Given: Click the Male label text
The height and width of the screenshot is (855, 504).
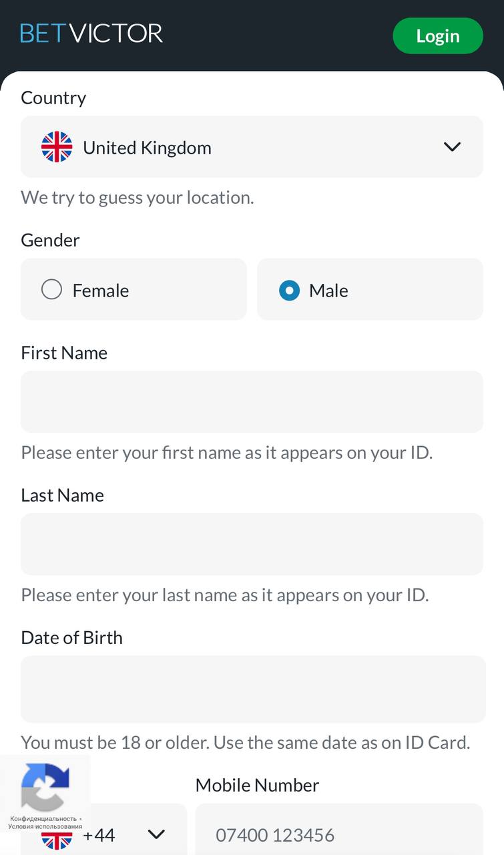Looking at the screenshot, I should 328,291.
